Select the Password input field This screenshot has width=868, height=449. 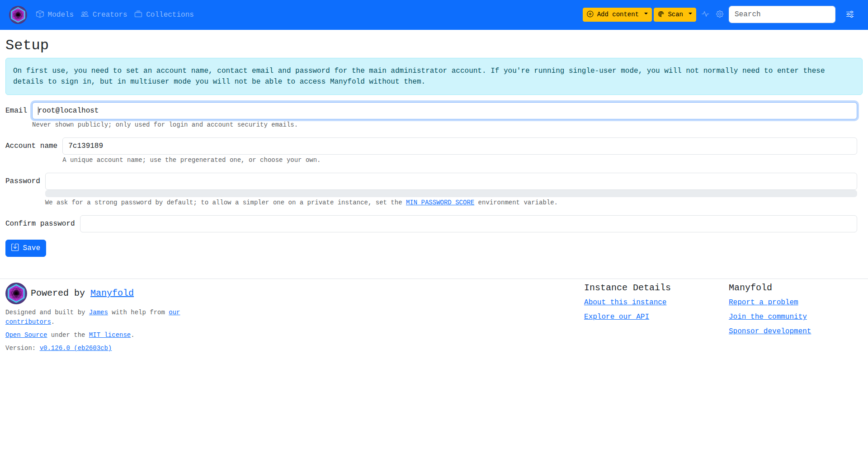click(451, 181)
